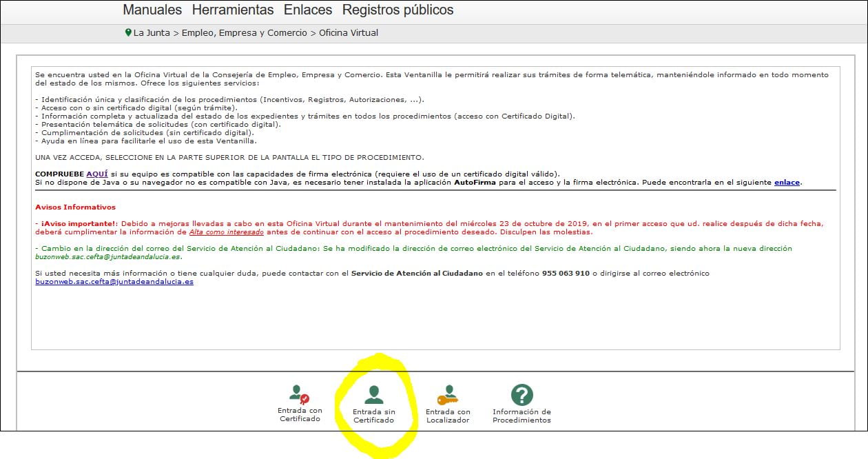Select Entrada sin Certificado person icon
Viewport: 868px width, 459px height.
373,395
